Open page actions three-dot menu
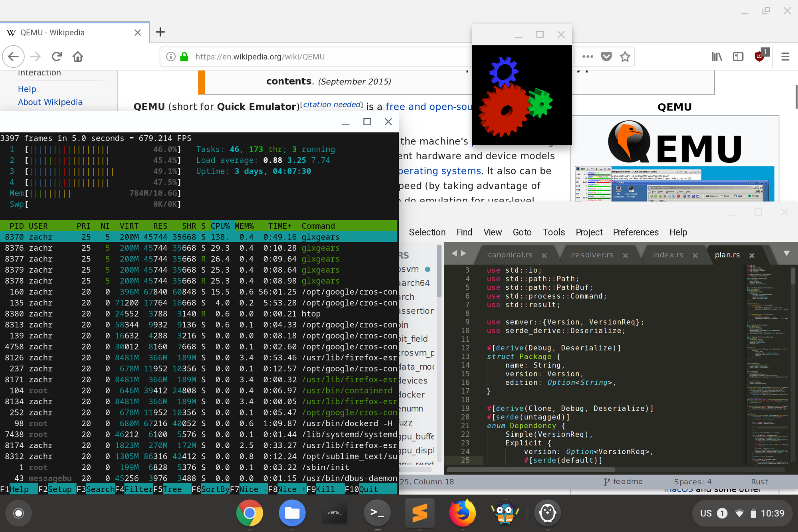Viewport: 798px width, 532px height. tap(587, 57)
